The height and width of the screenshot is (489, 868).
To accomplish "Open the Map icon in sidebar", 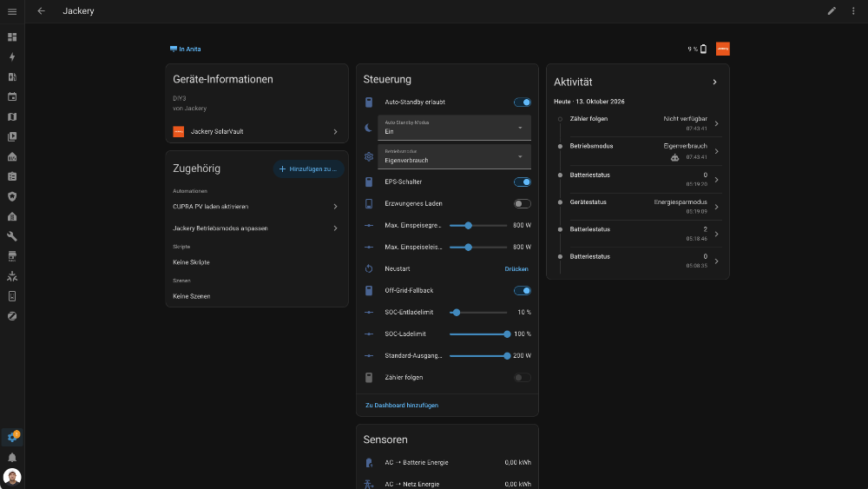I will 12,117.
